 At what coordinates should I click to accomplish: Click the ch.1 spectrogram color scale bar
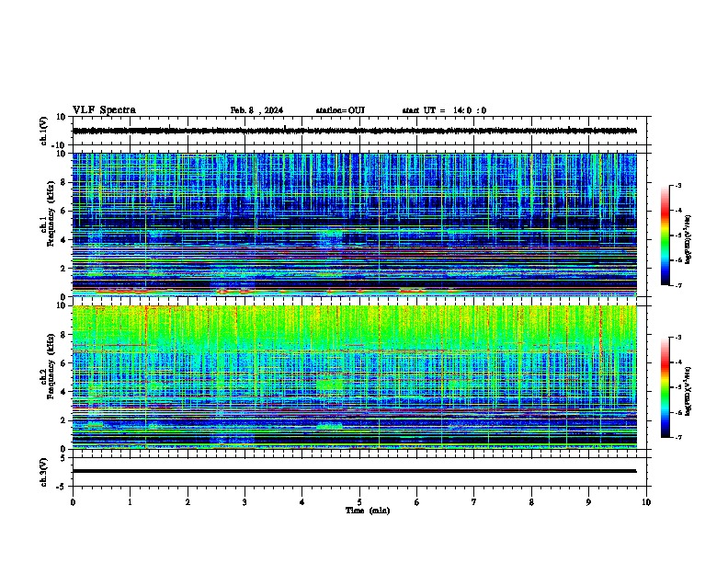point(665,236)
